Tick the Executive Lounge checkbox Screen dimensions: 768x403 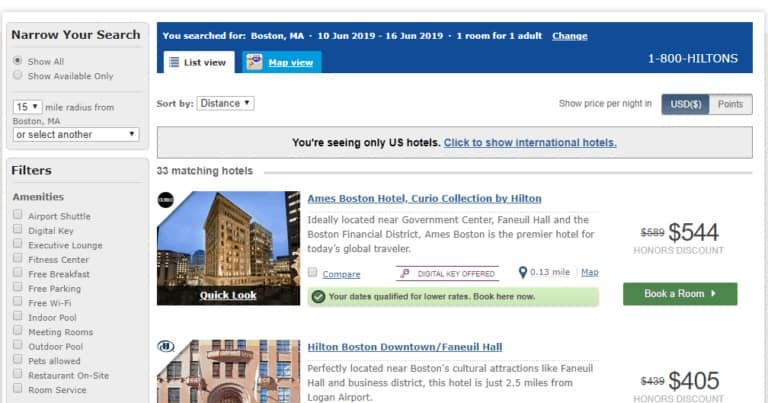coord(18,243)
